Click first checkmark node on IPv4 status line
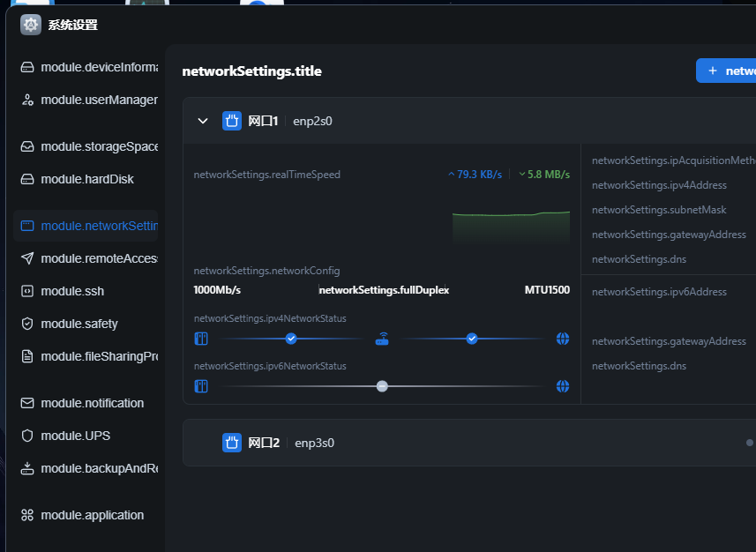Image resolution: width=756 pixels, height=552 pixels. pos(291,339)
